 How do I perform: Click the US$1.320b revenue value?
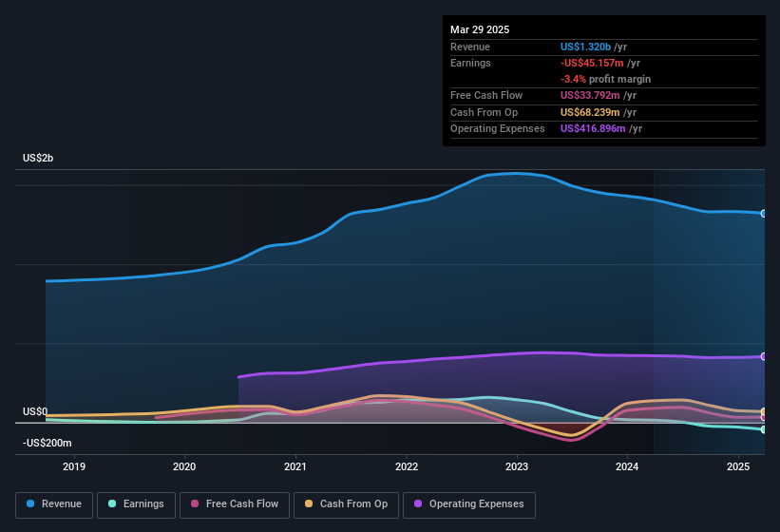click(585, 47)
